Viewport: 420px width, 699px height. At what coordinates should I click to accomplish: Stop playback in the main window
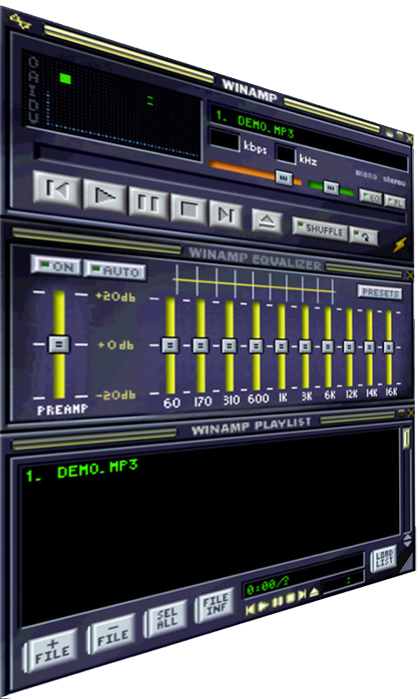point(189,210)
